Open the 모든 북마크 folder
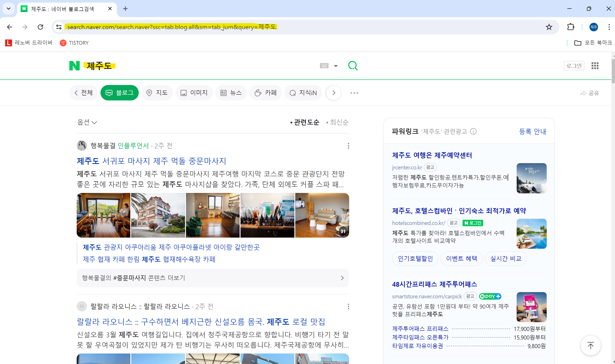Screen dimensions: 615x364 (x=593, y=43)
